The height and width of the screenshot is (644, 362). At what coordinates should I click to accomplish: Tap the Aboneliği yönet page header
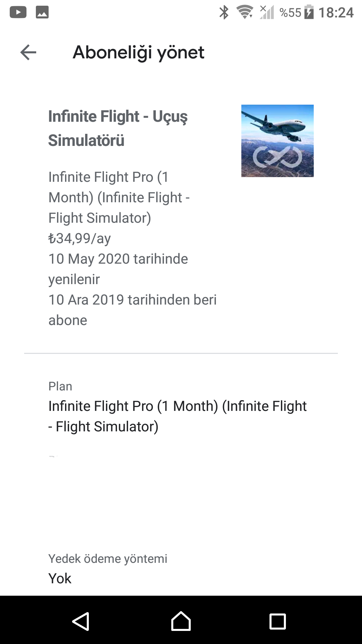(138, 52)
